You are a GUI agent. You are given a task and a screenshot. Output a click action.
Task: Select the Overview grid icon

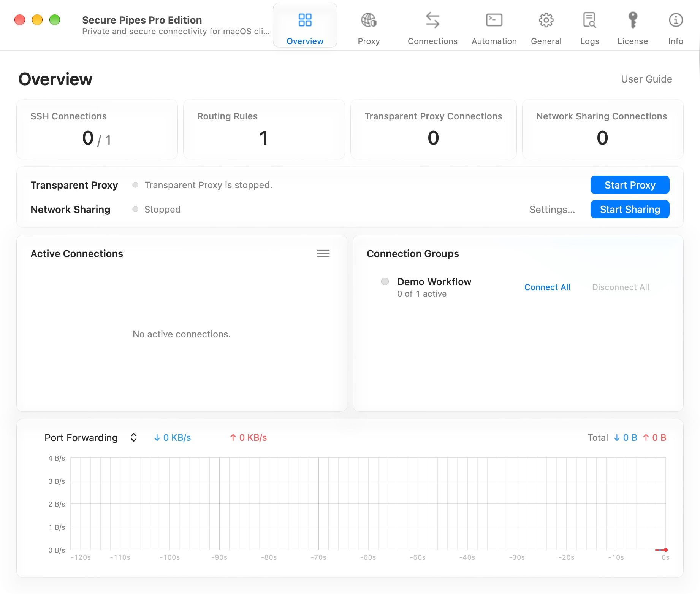(305, 20)
